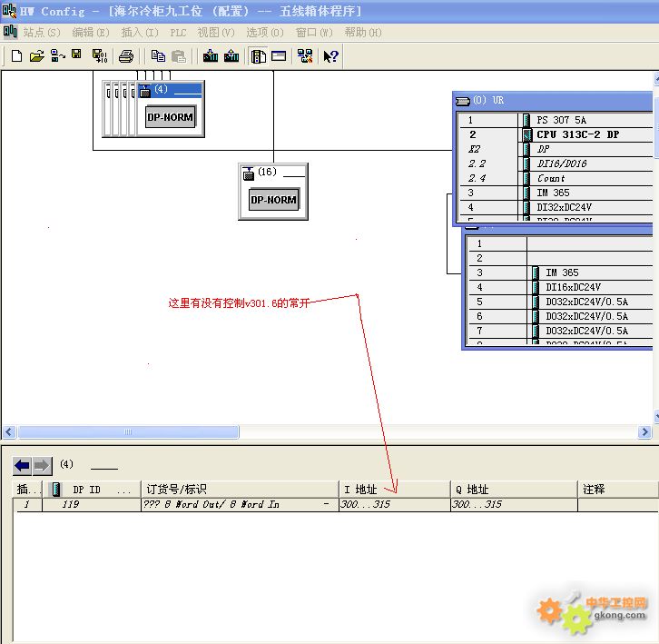Toggle the hardware catalog icon
This screenshot has height=644, width=659.
click(x=258, y=56)
